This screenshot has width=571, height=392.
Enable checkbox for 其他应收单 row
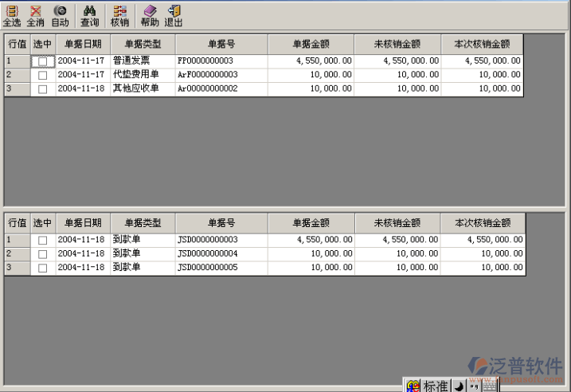pos(43,89)
